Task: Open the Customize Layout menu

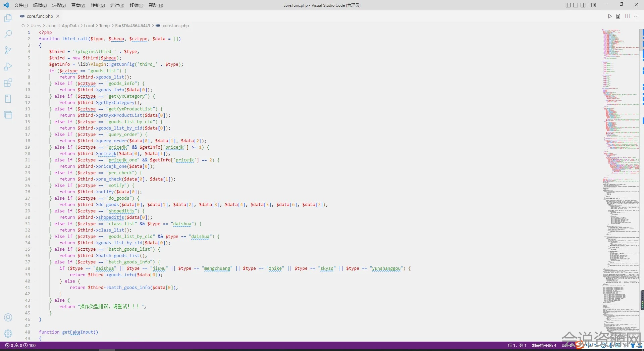Action: point(594,5)
